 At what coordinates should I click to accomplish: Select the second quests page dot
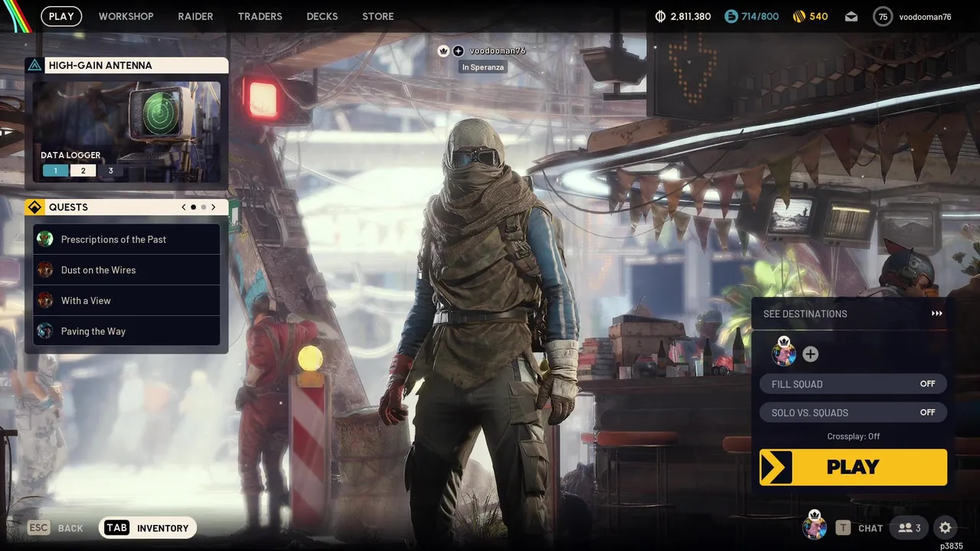[x=204, y=207]
